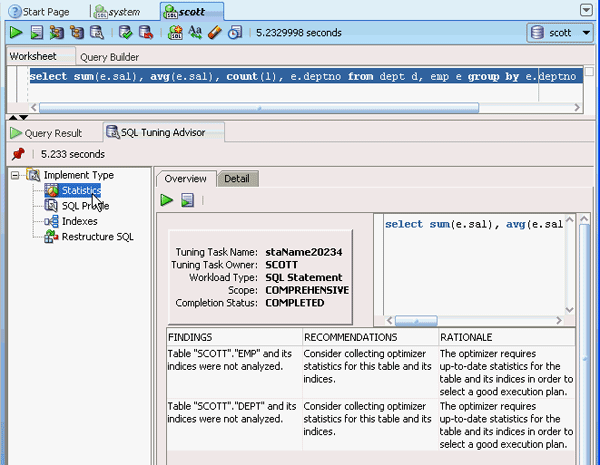Viewport: 600px width, 465px height.
Task: Click the SQL preview horizontal scrollbar thumb
Action: tap(416, 320)
